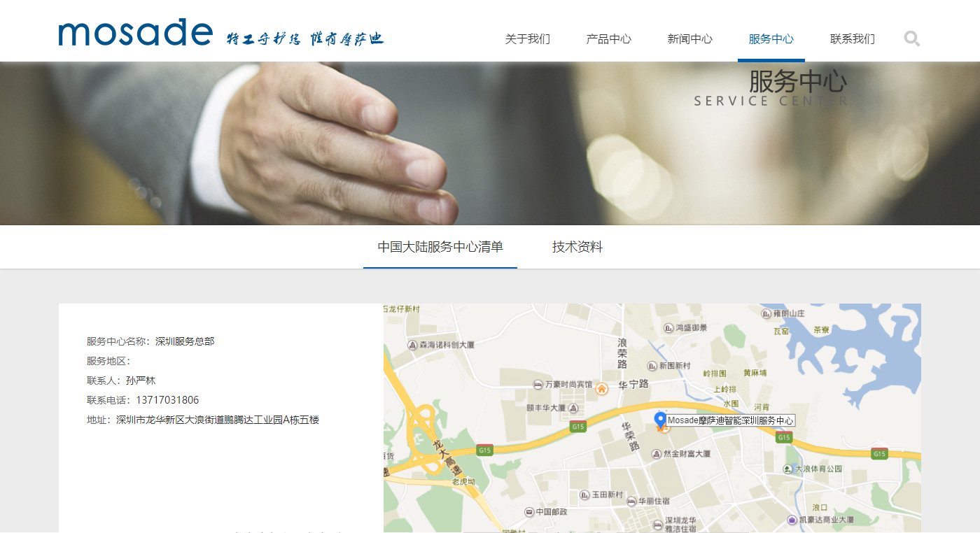Click the purple 凯豪达商业大厦 icon
This screenshot has height=533, width=980.
pyautogui.click(x=792, y=520)
